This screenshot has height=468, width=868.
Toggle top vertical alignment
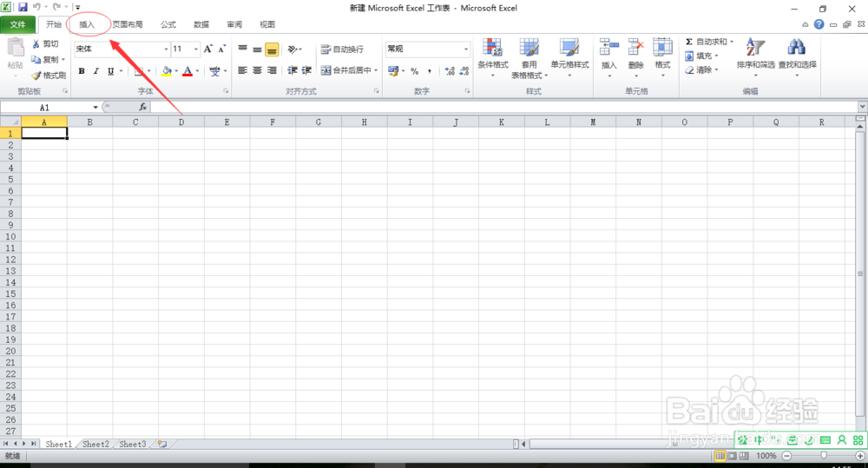[242, 49]
